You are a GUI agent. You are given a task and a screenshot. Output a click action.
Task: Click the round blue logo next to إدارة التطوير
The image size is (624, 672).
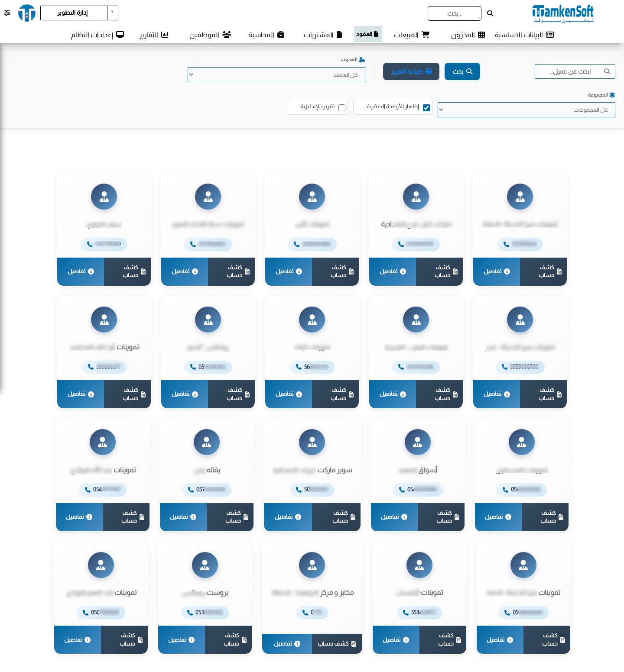coord(27,13)
